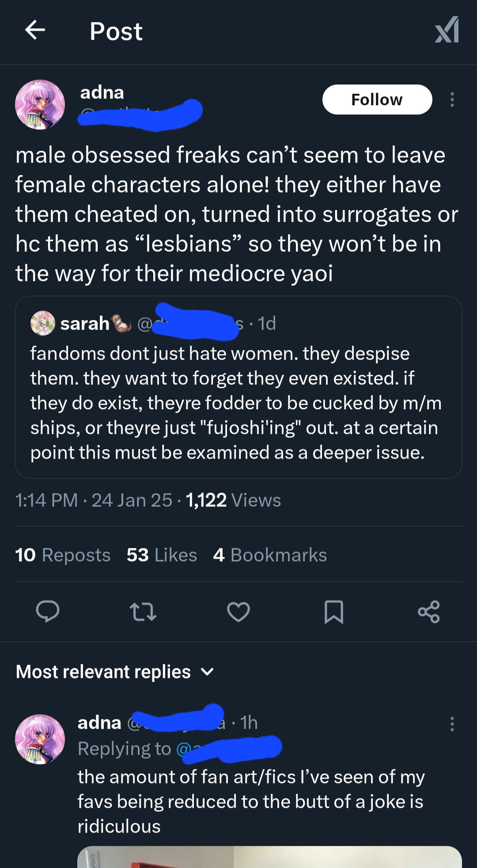Open sarah's quoted post
477x868 pixels.
coord(238,402)
